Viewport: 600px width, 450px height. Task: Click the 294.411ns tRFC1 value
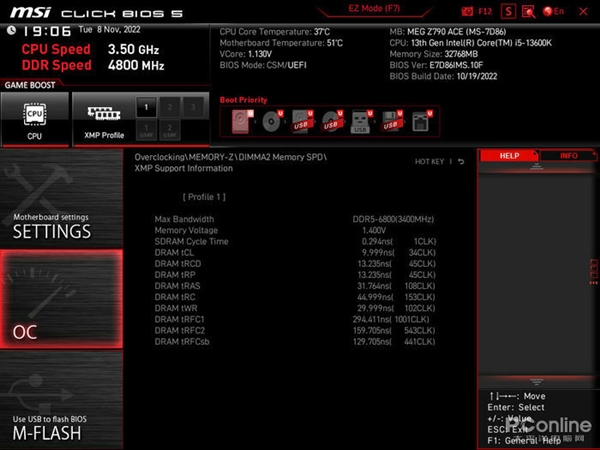click(x=372, y=319)
